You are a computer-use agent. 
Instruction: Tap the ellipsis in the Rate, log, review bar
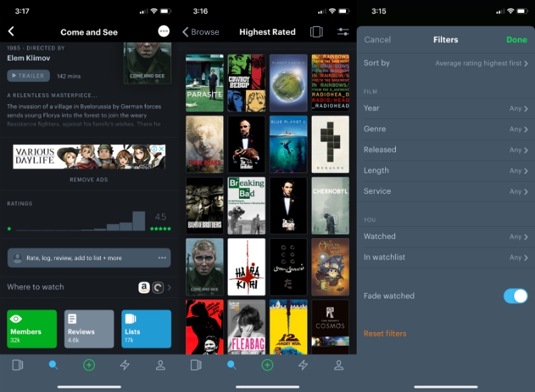(162, 258)
